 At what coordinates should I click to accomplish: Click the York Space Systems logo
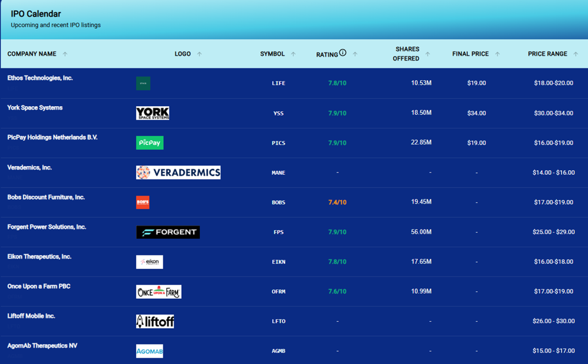tap(152, 113)
